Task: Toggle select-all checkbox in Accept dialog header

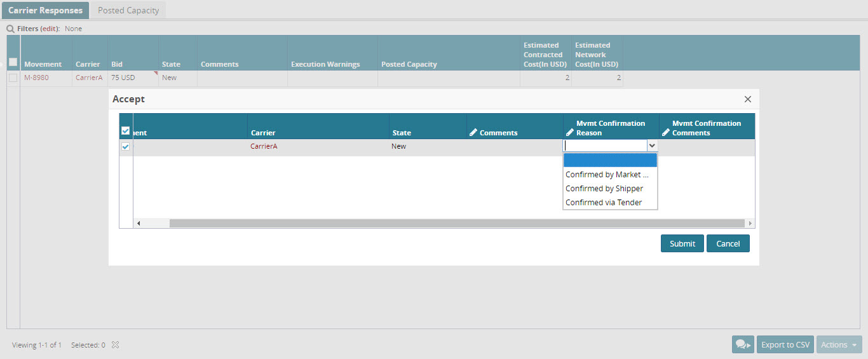Action: coord(125,131)
